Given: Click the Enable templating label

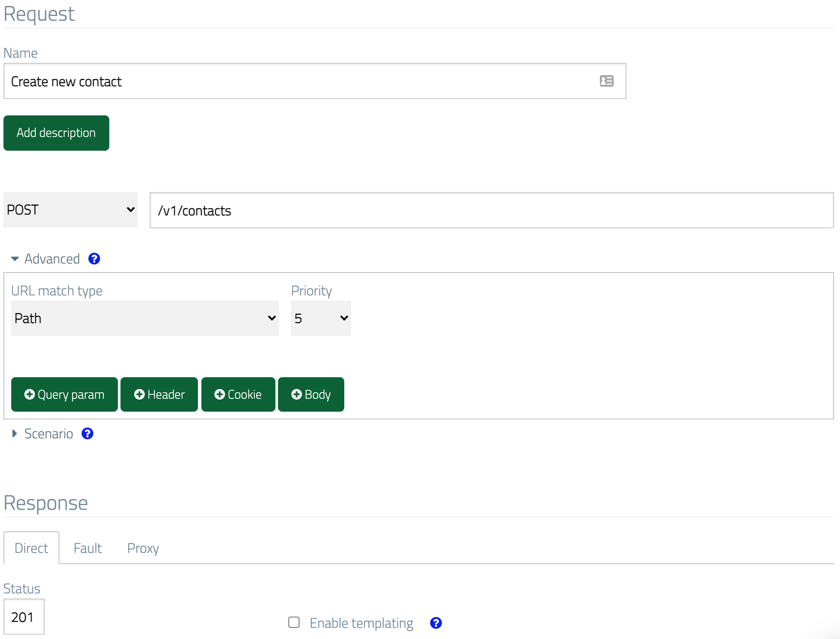Looking at the screenshot, I should point(361,623).
